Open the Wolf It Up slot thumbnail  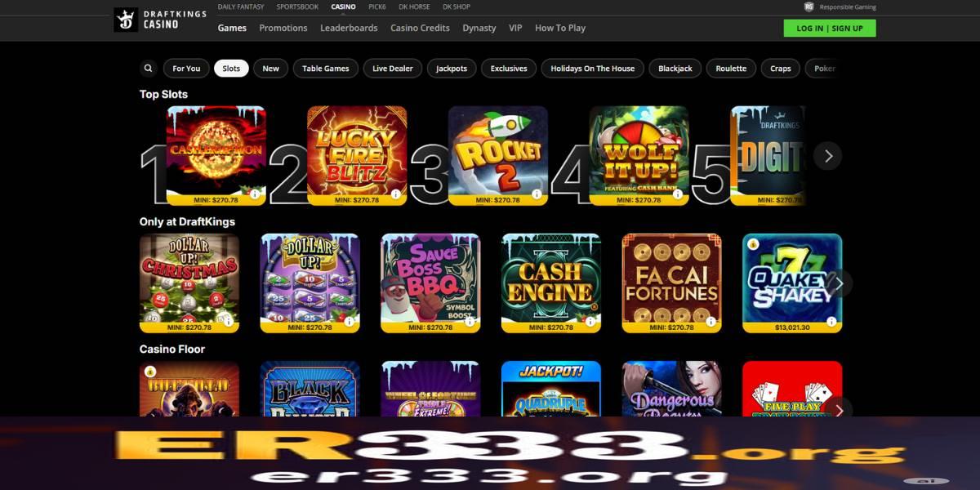639,155
